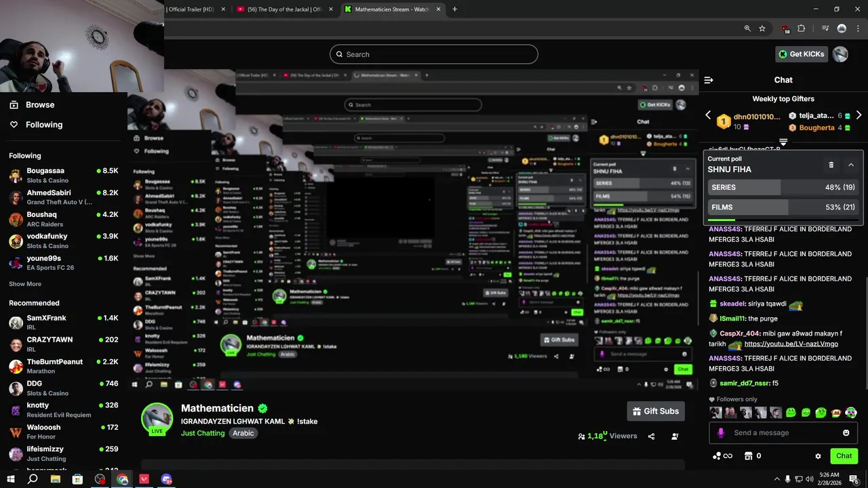Open chat settings gear
Screen dimensions: 868x488
tap(818, 456)
